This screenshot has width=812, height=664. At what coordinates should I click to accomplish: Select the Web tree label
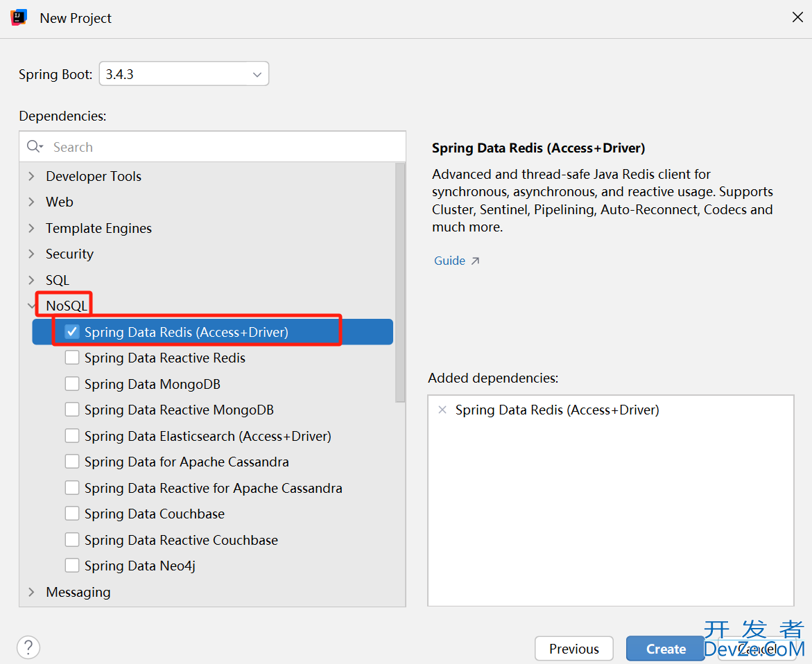click(60, 202)
